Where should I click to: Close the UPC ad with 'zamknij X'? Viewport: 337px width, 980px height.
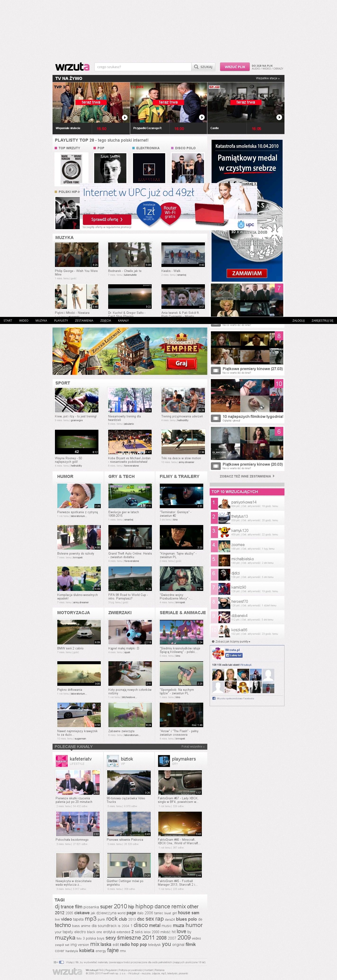coord(249,184)
